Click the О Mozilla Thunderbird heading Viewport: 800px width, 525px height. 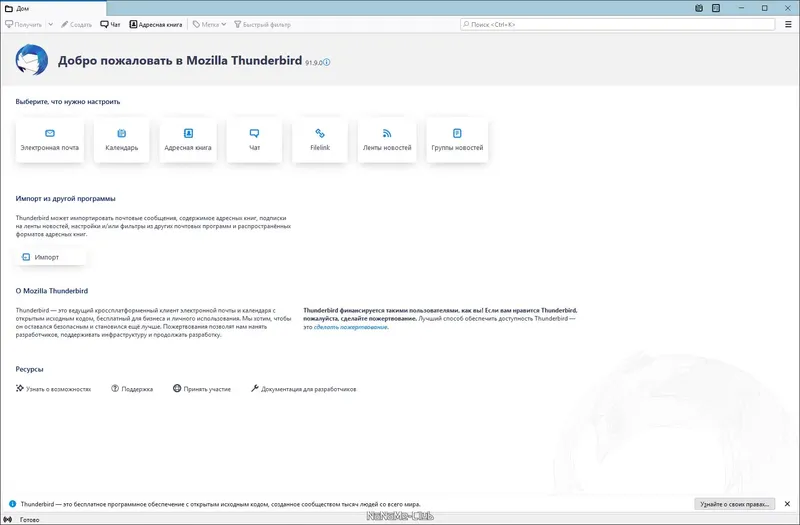[x=52, y=291]
